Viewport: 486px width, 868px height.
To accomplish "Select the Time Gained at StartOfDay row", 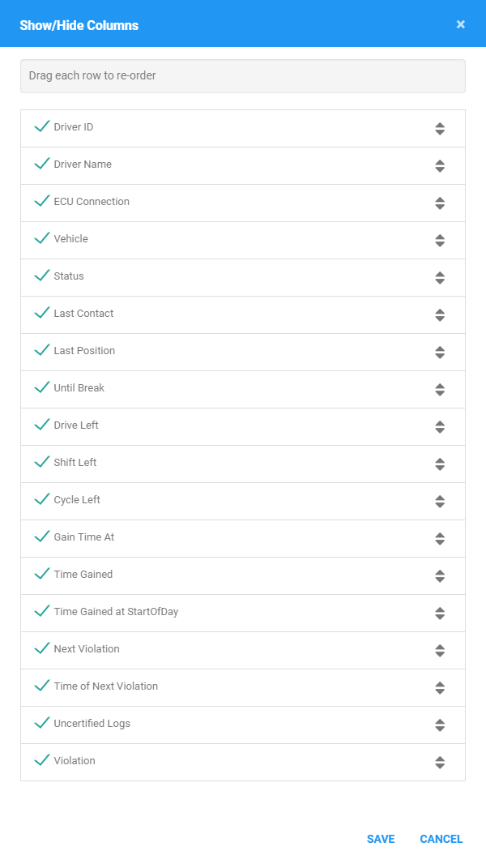I will (x=243, y=614).
